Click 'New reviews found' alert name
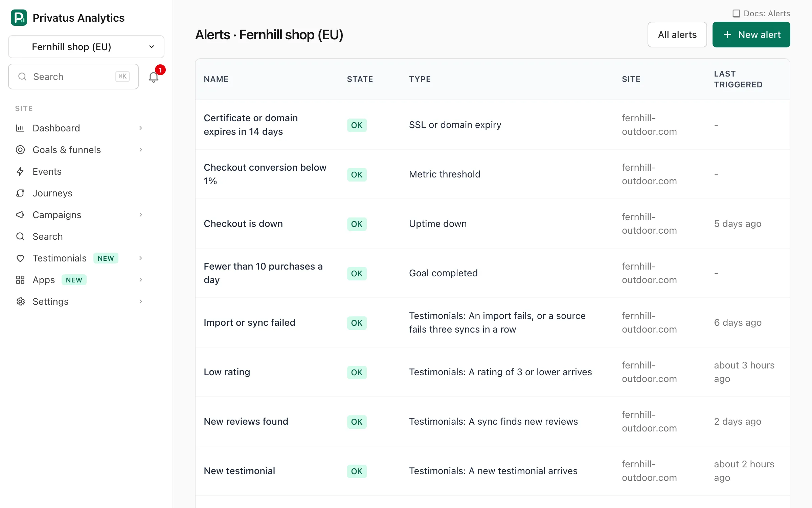The image size is (812, 508). pos(246,421)
